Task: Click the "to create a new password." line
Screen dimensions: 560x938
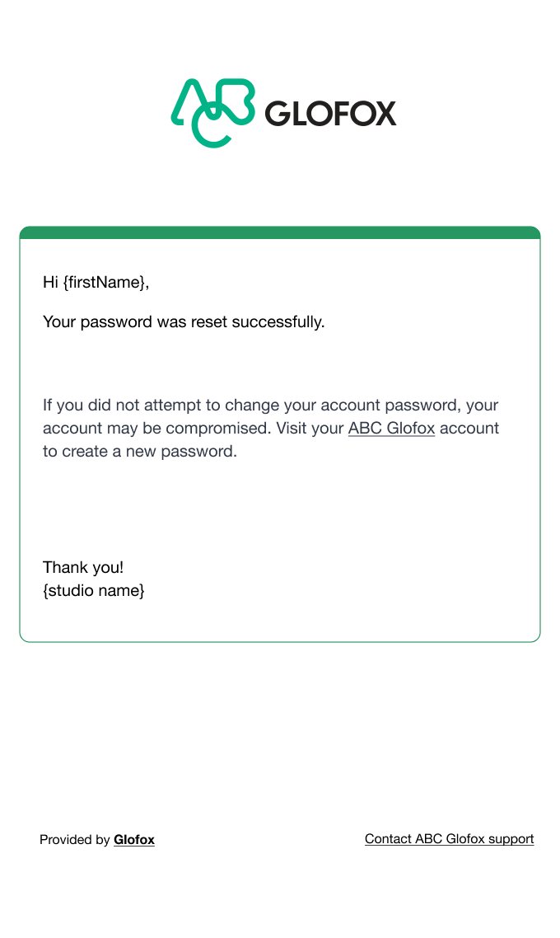Action: pyautogui.click(x=140, y=452)
